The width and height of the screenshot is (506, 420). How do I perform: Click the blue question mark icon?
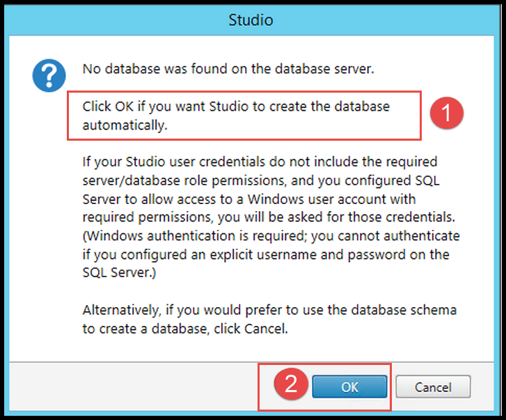pyautogui.click(x=49, y=75)
